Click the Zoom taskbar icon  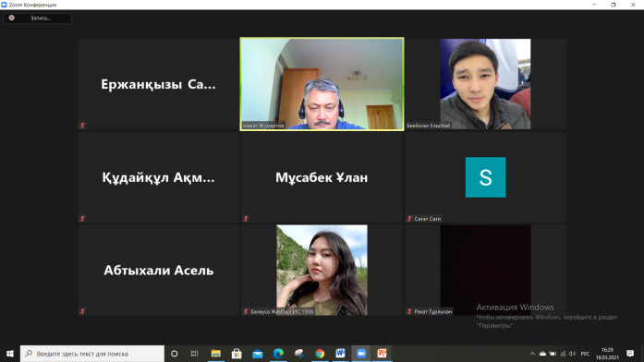click(361, 354)
